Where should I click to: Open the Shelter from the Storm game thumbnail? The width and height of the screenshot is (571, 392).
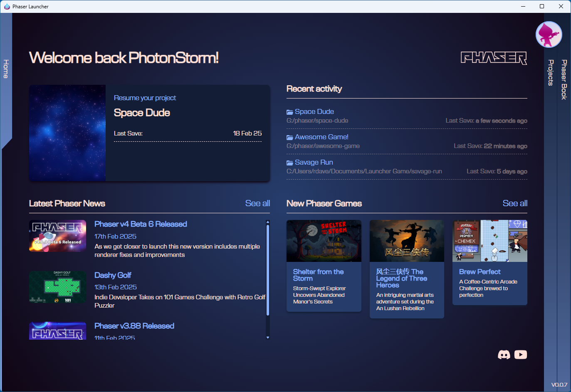pyautogui.click(x=324, y=241)
